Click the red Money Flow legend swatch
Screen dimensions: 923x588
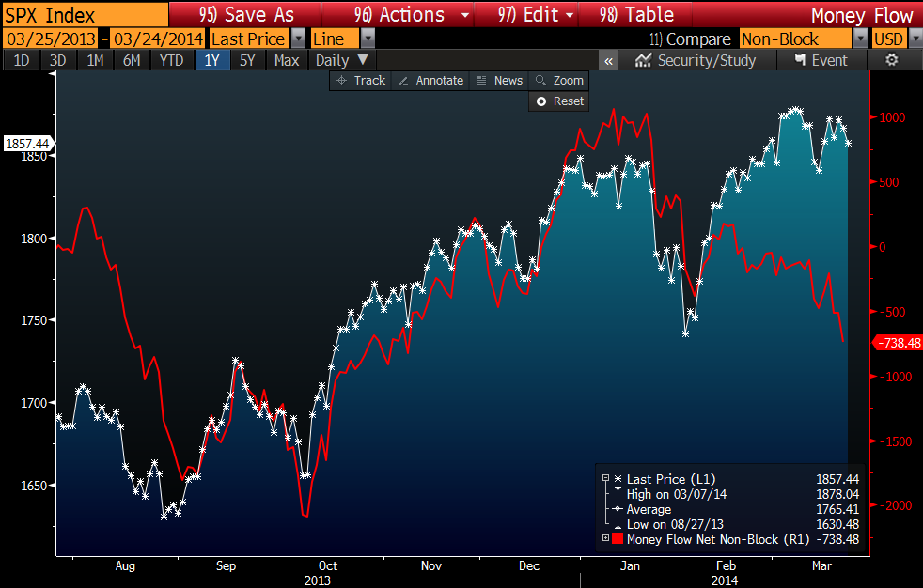tap(618, 539)
